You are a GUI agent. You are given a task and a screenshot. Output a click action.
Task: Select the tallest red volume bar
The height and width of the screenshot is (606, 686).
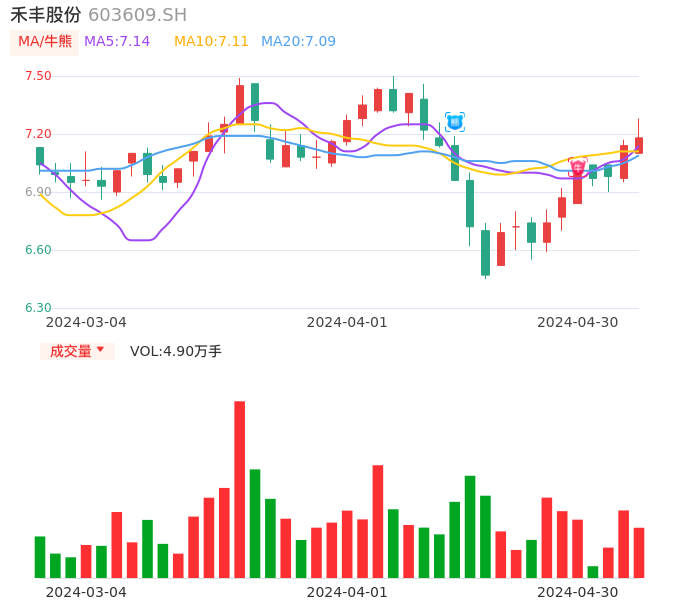coord(240,489)
